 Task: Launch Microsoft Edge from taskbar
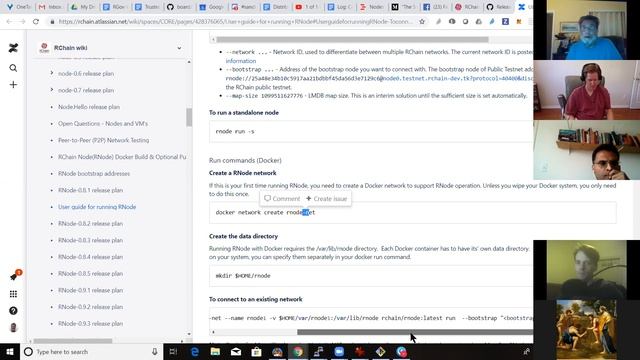[x=195, y=352]
